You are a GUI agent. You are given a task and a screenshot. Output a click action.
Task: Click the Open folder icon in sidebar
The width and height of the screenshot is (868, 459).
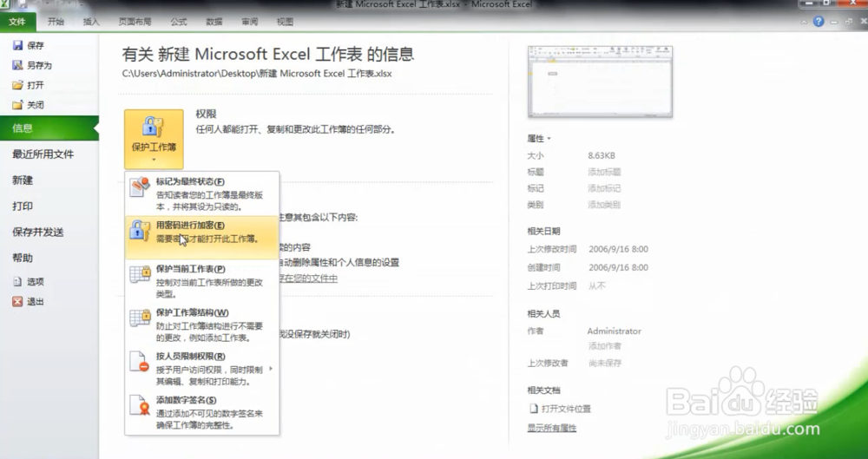click(x=17, y=85)
